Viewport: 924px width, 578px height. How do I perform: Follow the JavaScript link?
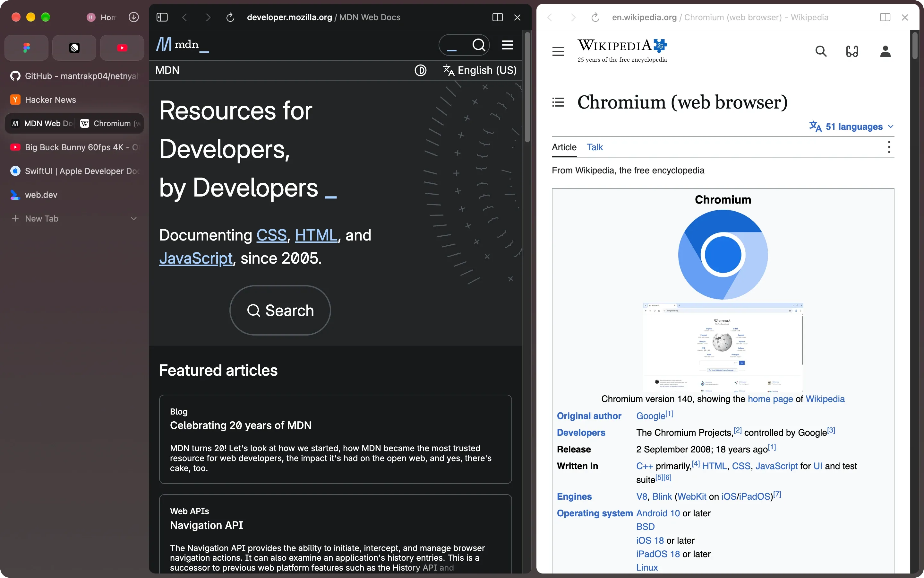click(196, 258)
